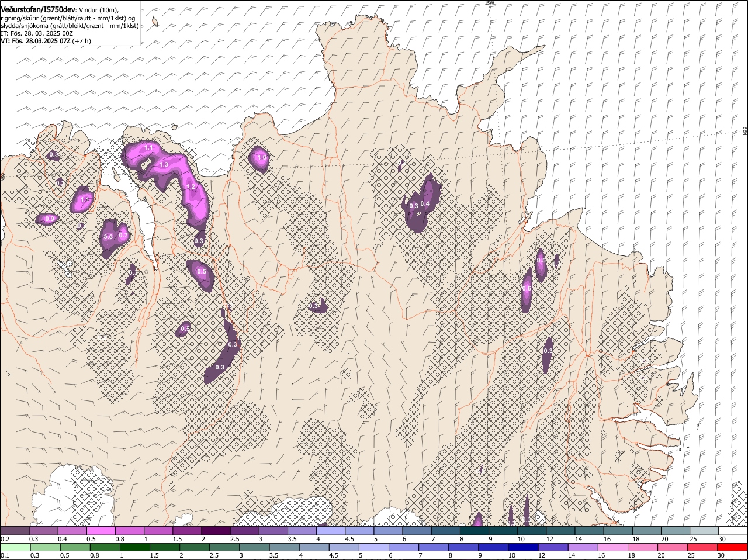Pick the rain legend swatch starting at 0.5

tap(75, 548)
